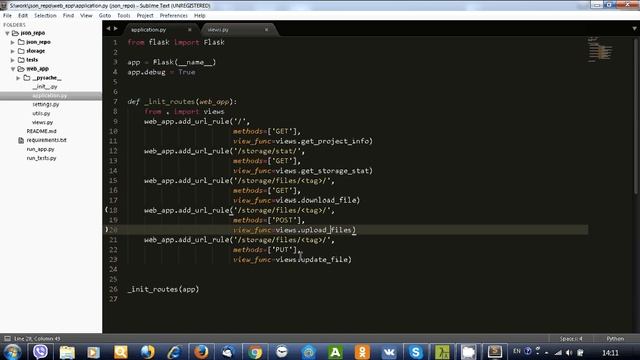Click the requirements.txt file icon
This screenshot has height=360, width=640.
(21, 140)
